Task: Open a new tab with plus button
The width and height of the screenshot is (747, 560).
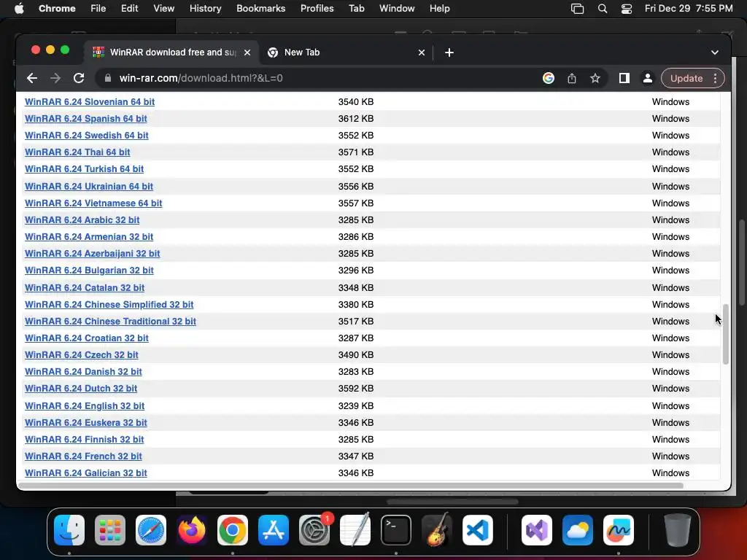Action: [x=449, y=52]
